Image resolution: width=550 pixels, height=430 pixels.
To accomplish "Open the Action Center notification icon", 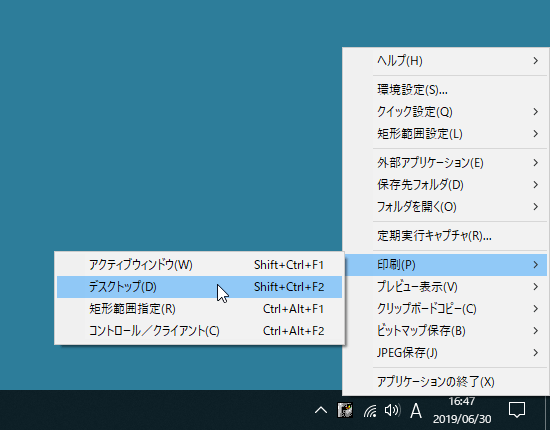I will pyautogui.click(x=517, y=410).
